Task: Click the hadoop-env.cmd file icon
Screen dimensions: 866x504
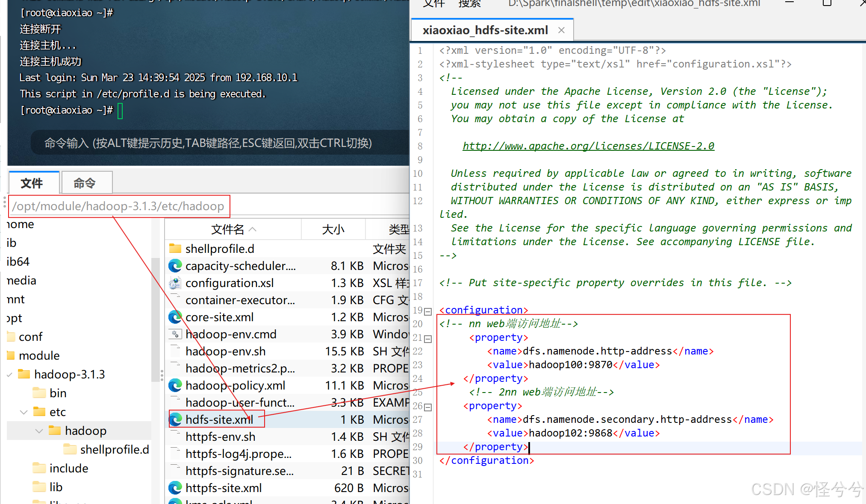Action: (x=175, y=334)
